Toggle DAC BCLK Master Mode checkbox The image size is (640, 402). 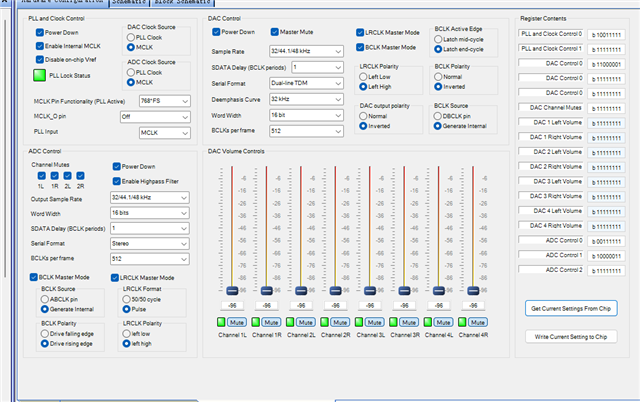(x=360, y=47)
